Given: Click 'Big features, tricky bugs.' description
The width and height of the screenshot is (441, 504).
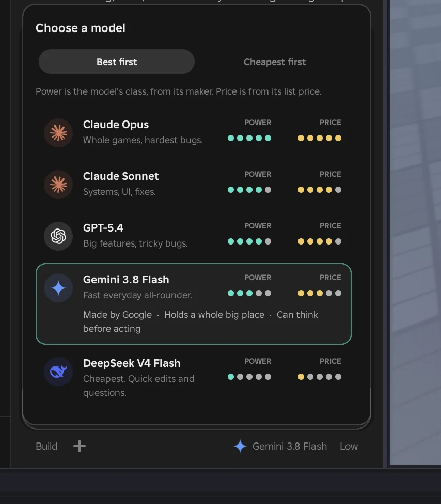Looking at the screenshot, I should pyautogui.click(x=135, y=243).
